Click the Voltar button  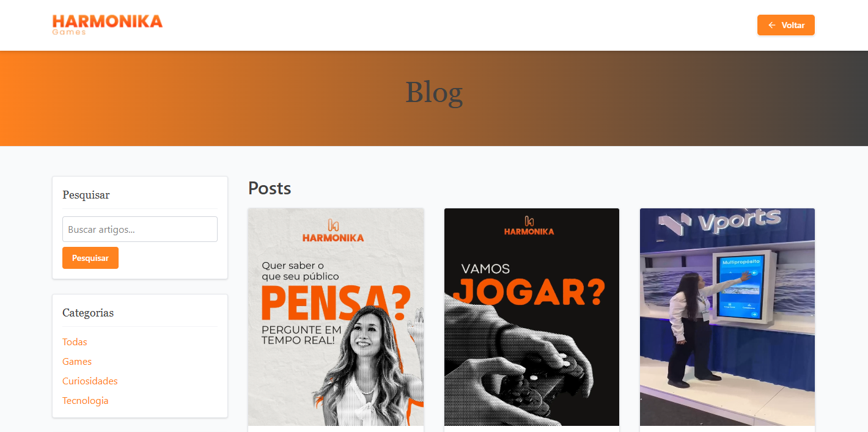click(786, 25)
